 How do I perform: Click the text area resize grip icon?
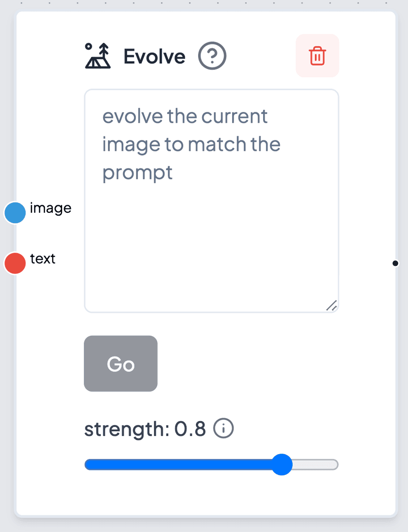point(332,305)
